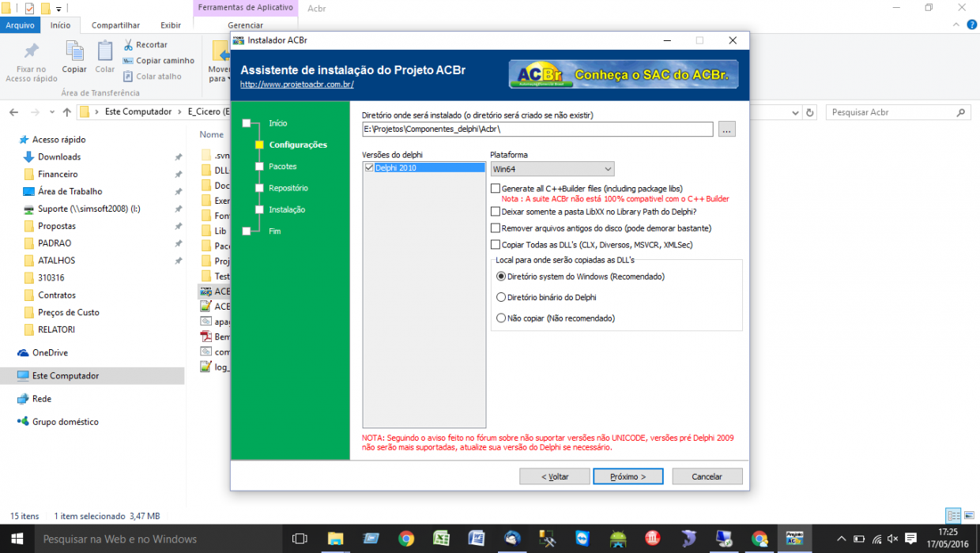Screen dimensions: 980x553
Task: Open File Explorer from taskbar
Action: click(x=336, y=539)
